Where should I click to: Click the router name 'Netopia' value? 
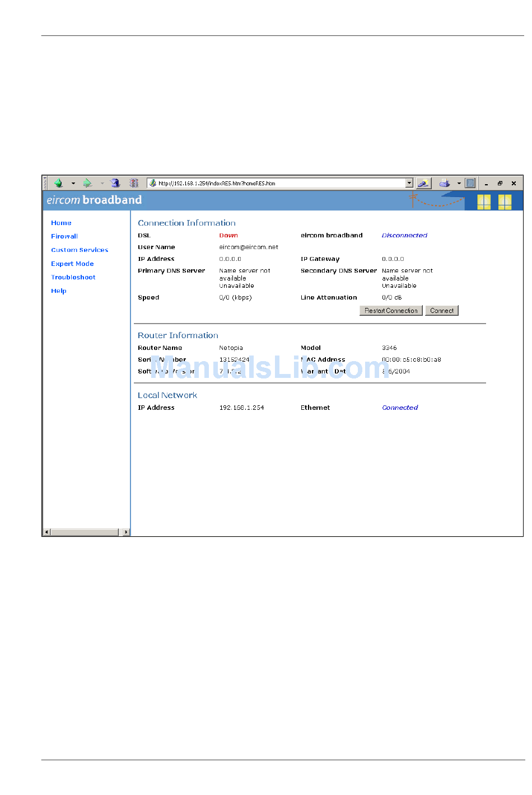[x=231, y=348]
